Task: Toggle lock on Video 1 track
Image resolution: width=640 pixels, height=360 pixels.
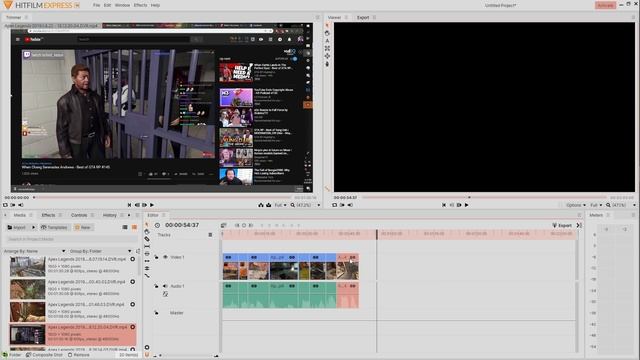Action: click(156, 257)
